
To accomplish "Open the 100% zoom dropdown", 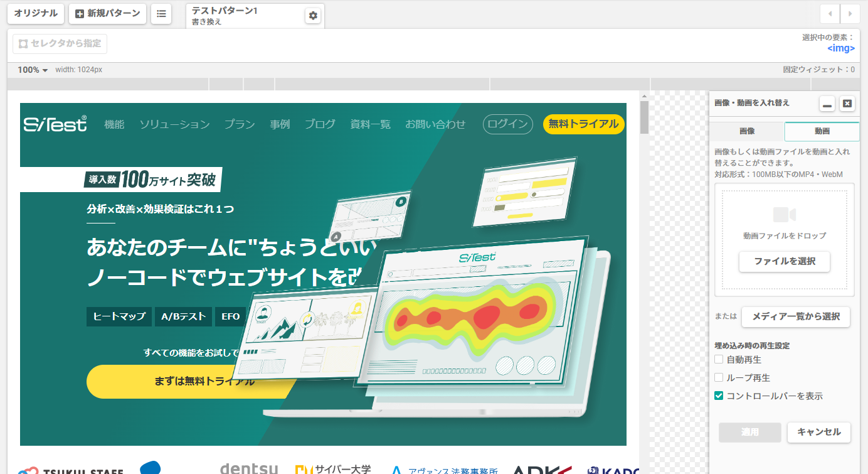I will point(33,70).
